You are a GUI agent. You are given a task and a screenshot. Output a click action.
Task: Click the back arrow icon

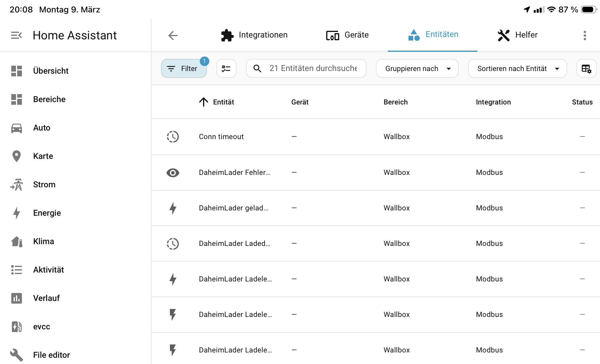pos(173,36)
